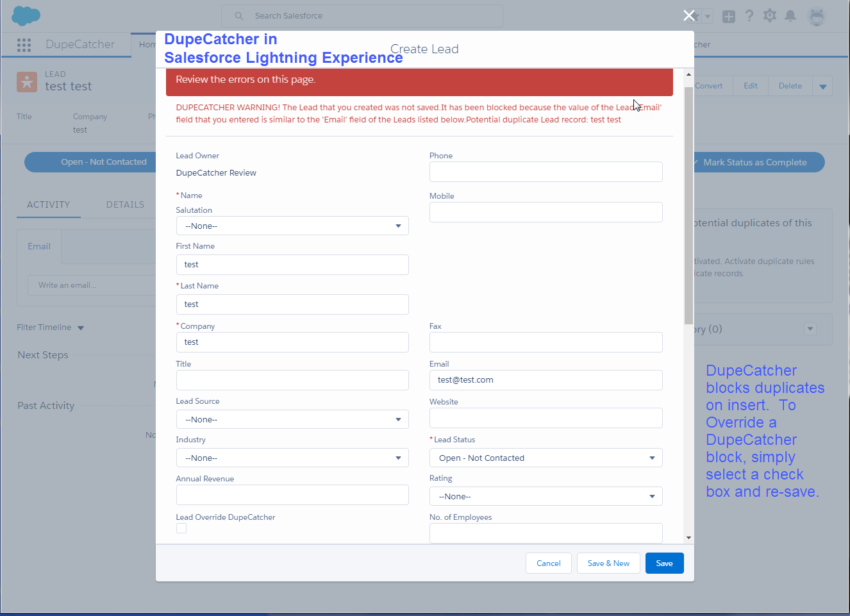Open the Salesforce App Launcher grid icon
This screenshot has height=616, width=850.
24,45
